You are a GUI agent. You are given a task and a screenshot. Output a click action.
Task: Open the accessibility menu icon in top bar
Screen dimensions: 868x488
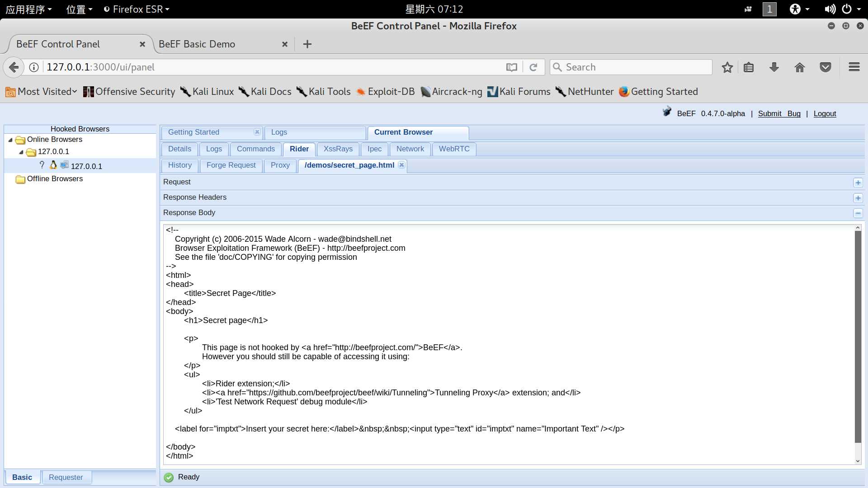tap(795, 9)
